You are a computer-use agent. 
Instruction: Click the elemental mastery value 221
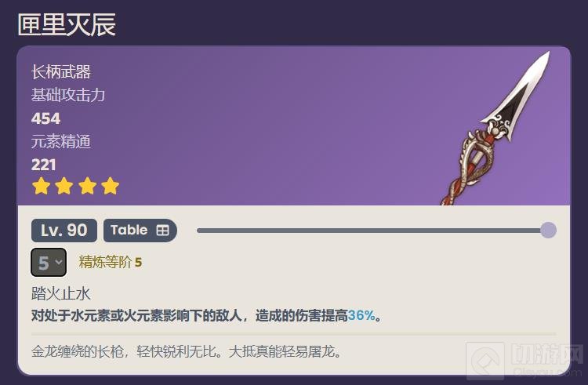pyautogui.click(x=43, y=165)
